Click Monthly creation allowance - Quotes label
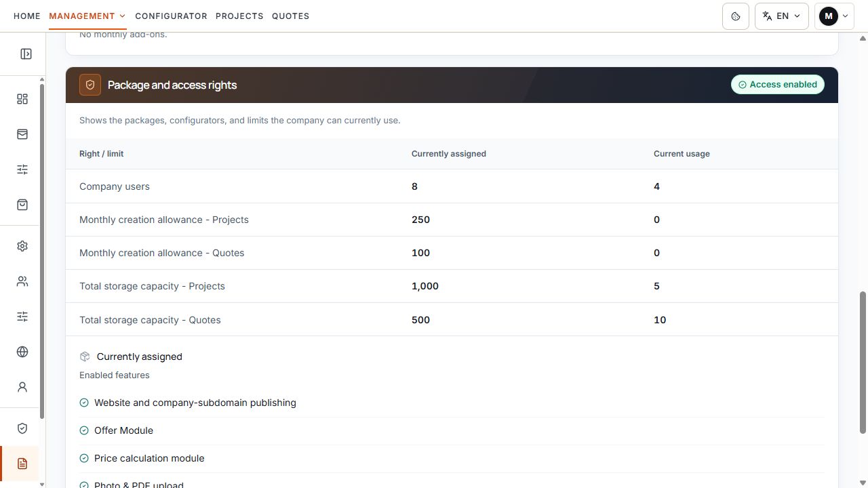 click(162, 253)
